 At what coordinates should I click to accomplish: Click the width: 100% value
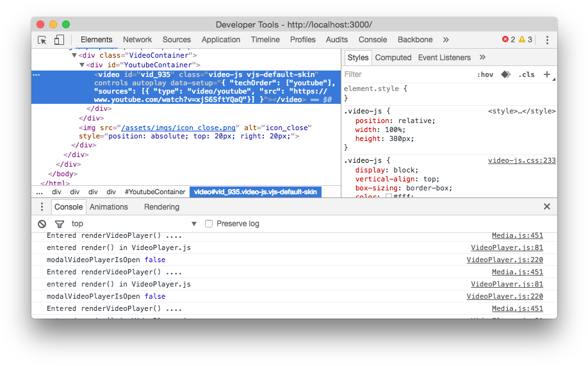[394, 130]
